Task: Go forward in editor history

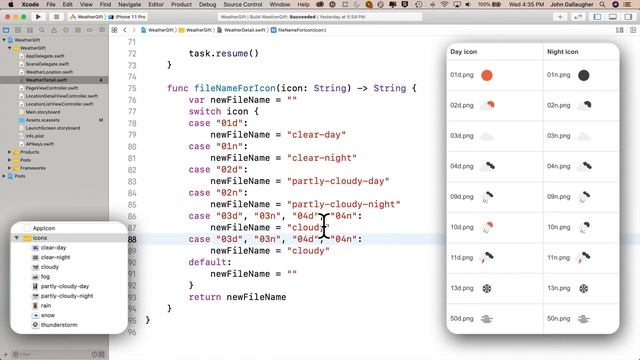Action: click(x=133, y=30)
